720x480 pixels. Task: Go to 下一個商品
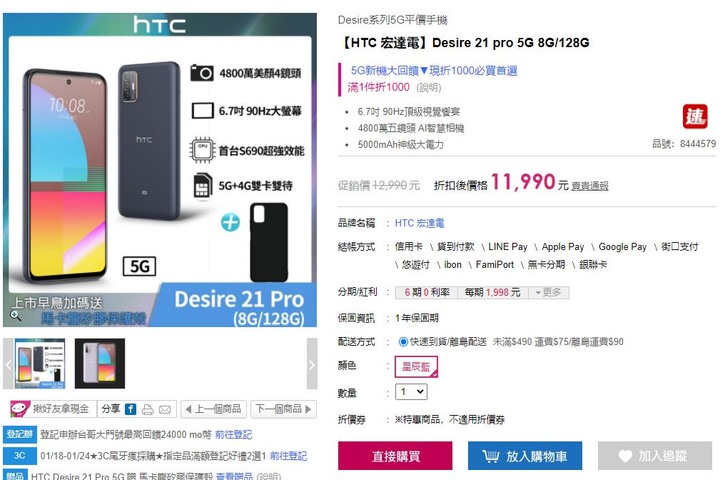283,409
